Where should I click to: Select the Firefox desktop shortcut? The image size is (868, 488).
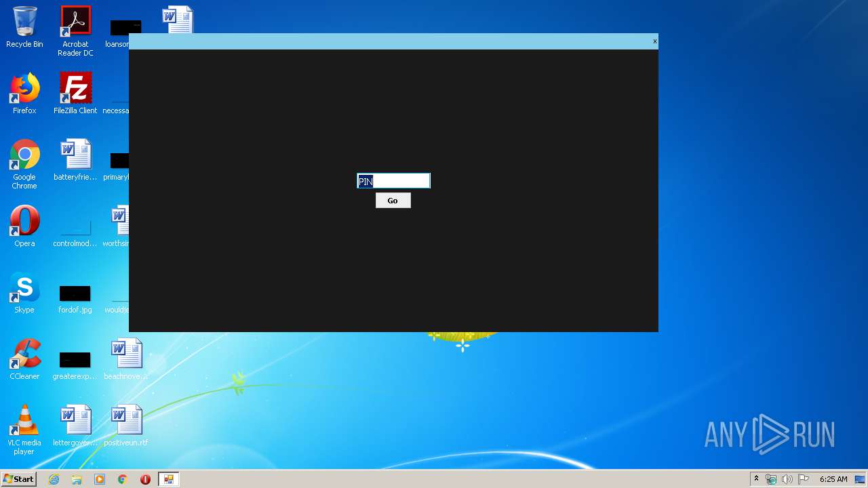pyautogui.click(x=24, y=94)
